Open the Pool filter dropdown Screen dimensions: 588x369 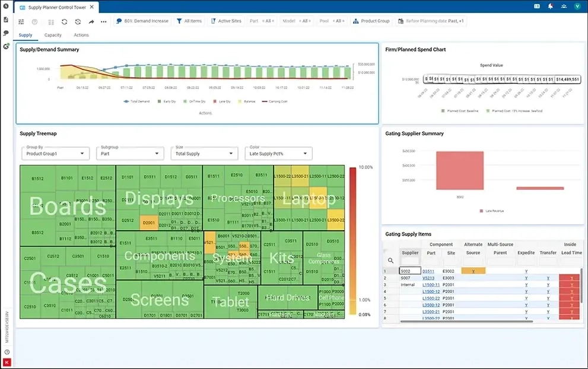coord(332,21)
